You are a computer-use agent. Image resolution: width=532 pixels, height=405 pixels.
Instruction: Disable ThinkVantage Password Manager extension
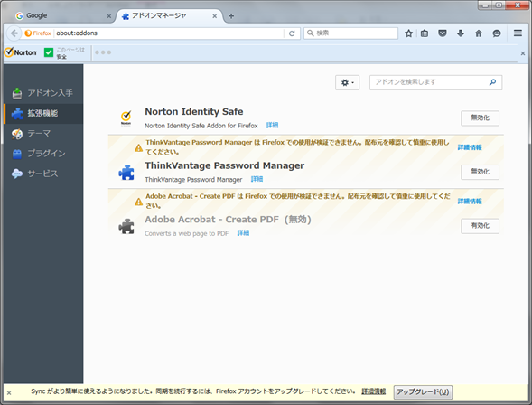coord(480,172)
